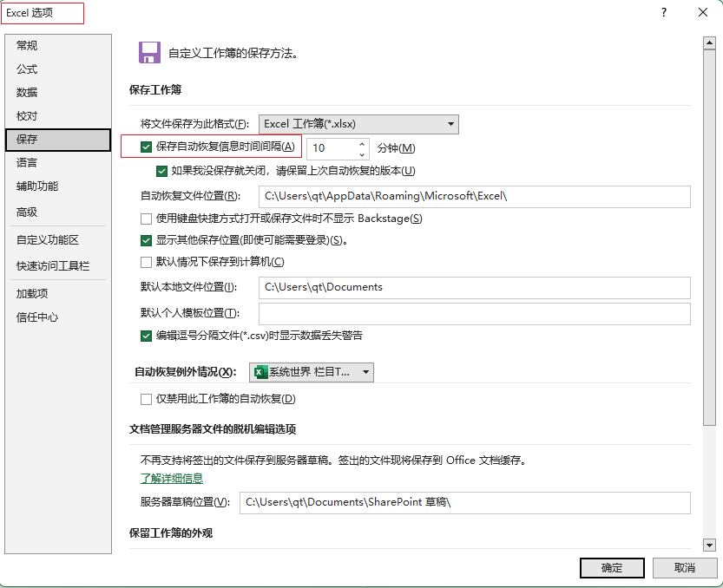Click the help question mark icon

click(663, 12)
